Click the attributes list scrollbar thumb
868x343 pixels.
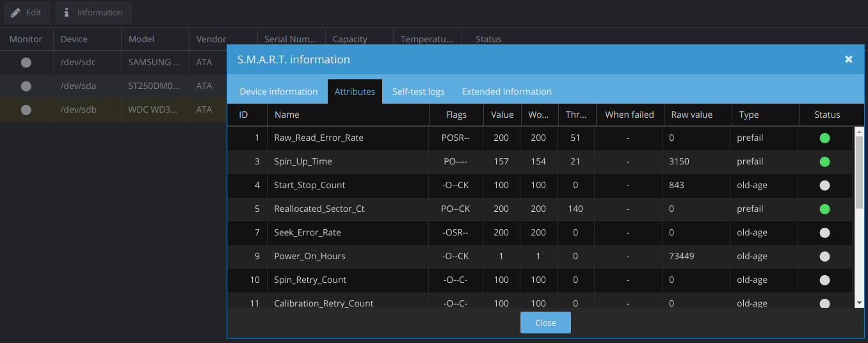tap(859, 172)
